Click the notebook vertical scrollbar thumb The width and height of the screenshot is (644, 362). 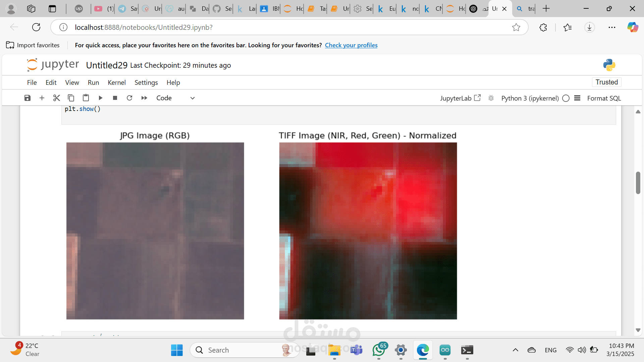(x=638, y=183)
